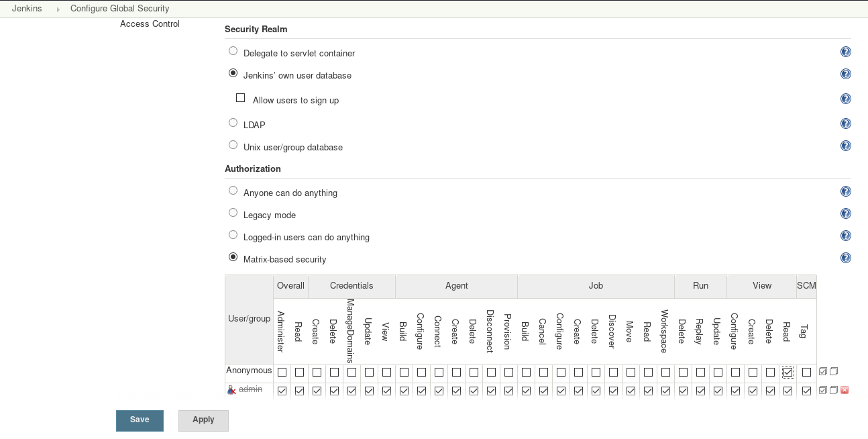Open help for Matrix-based security
This screenshot has width=868, height=439.
click(x=845, y=257)
